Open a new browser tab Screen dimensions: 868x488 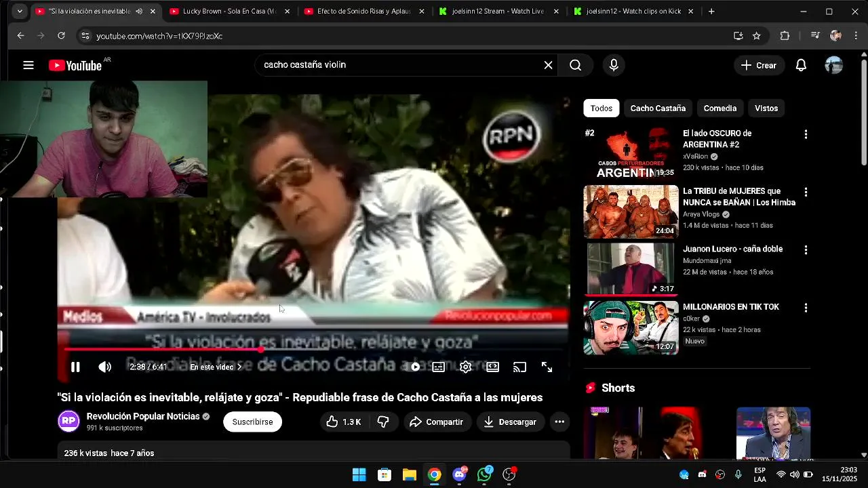point(711,12)
